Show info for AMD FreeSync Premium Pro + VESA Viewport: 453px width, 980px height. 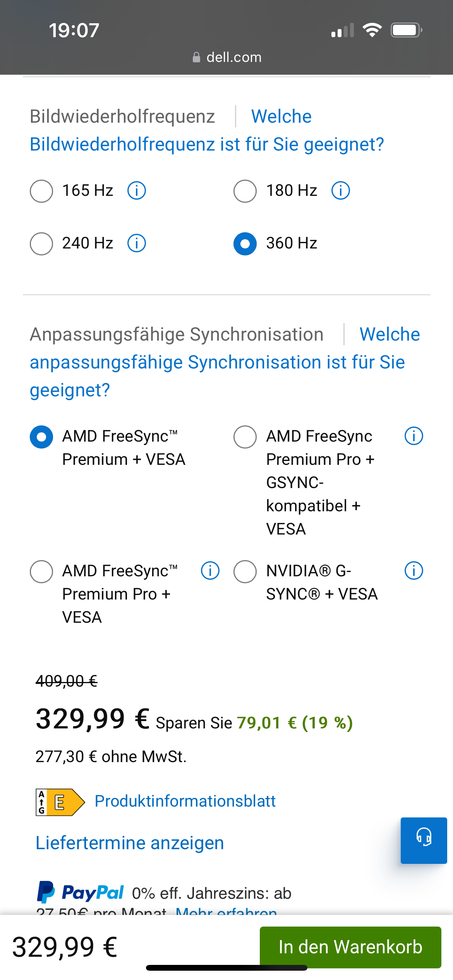pyautogui.click(x=210, y=571)
